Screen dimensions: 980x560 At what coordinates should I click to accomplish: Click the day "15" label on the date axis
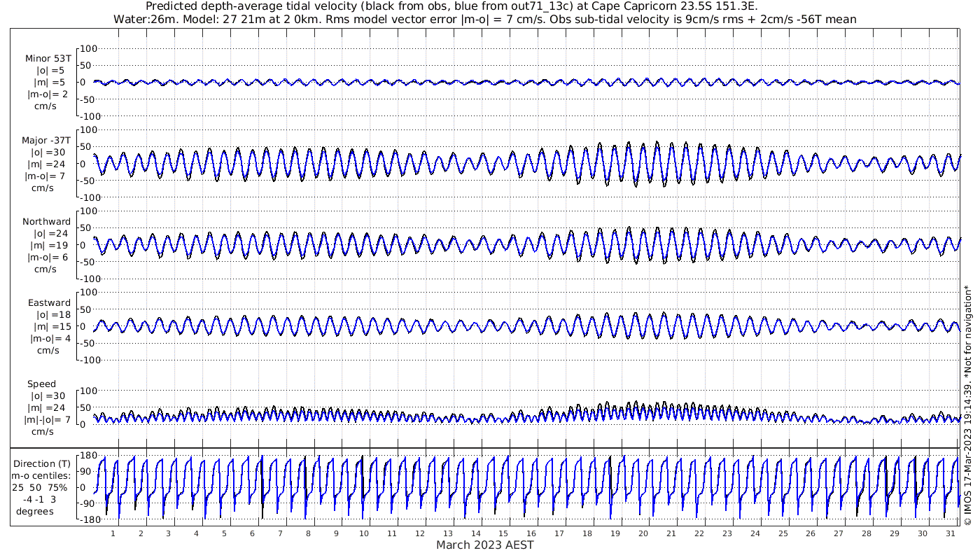pos(504,533)
